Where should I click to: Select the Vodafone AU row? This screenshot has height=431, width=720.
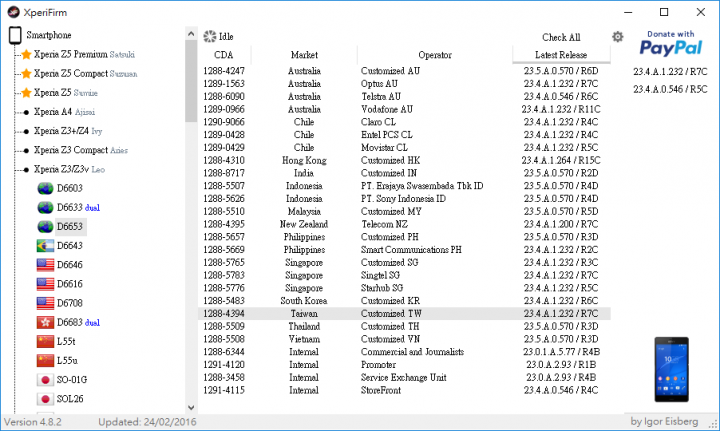click(x=405, y=110)
